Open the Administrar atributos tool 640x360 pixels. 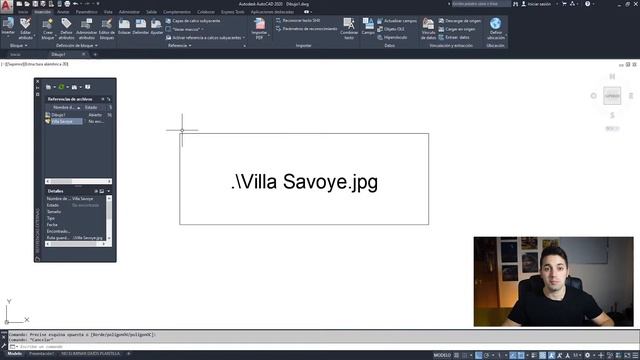pos(87,29)
